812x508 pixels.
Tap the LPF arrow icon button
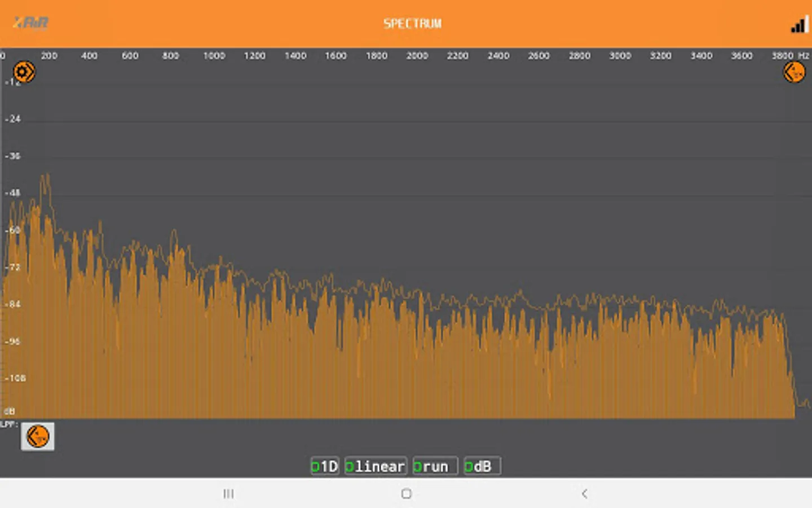(38, 436)
